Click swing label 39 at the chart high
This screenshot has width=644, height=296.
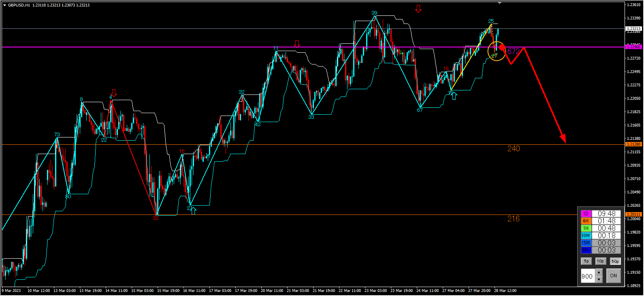pos(375,13)
